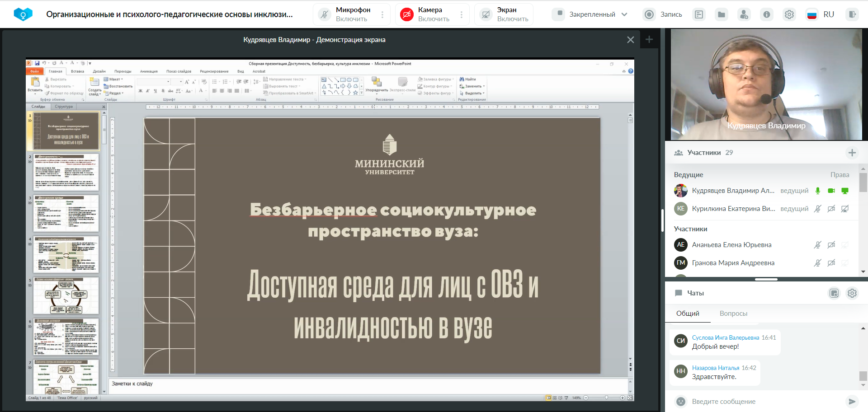
Task: Pop out the chat window icon
Action: pyautogui.click(x=834, y=293)
